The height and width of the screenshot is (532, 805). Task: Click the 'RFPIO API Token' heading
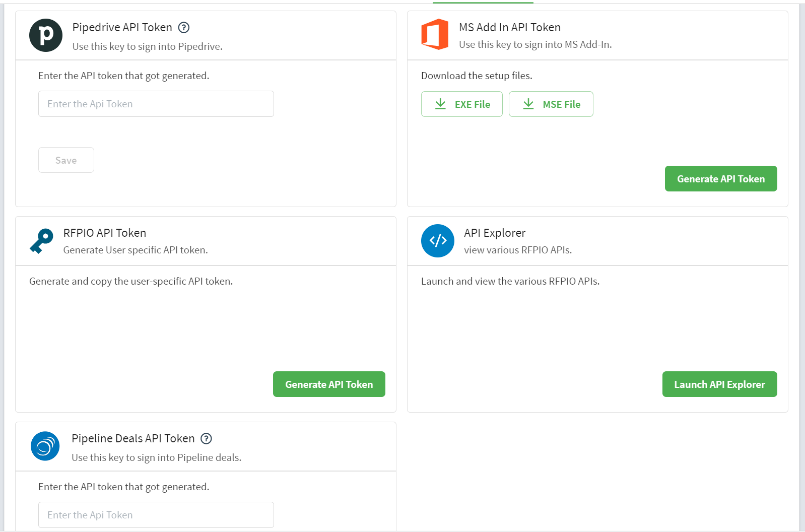tap(105, 233)
